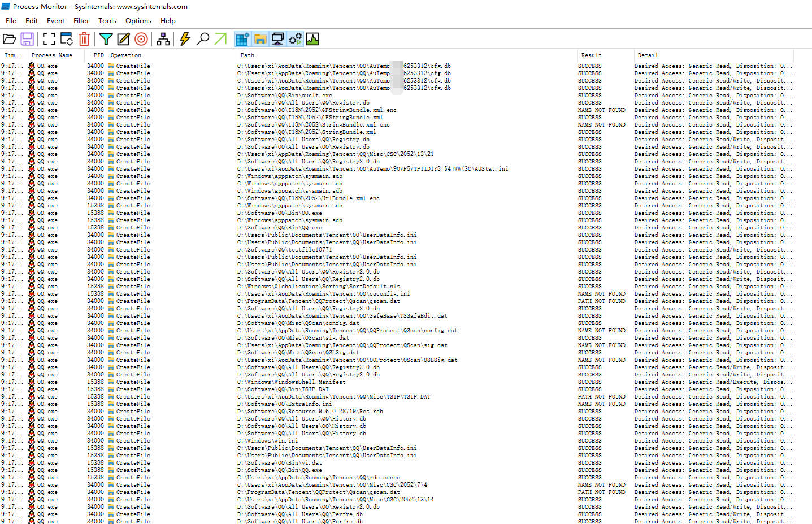Open the Highlight pencil toolbar icon
This screenshot has height=524, width=812.
[123, 39]
